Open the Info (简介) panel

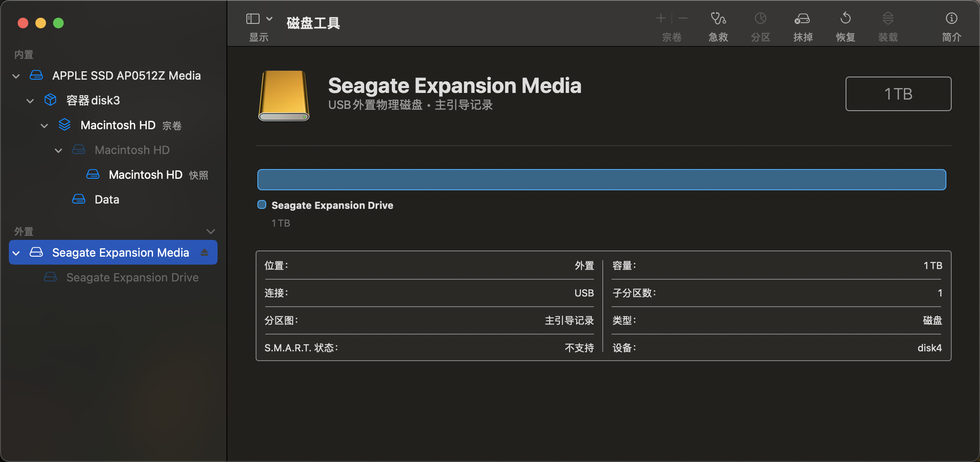coord(951,19)
